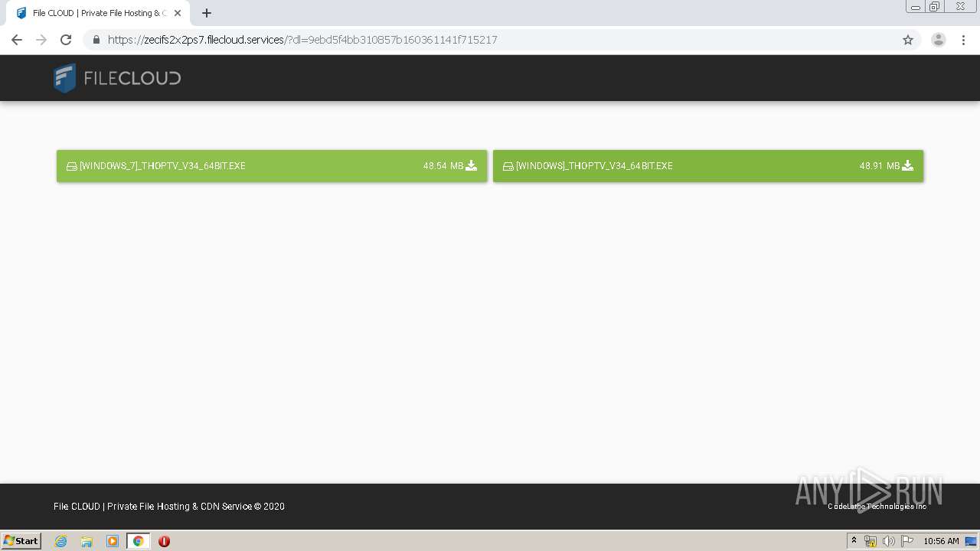
Task: Open Chrome three-dot menu
Action: [964, 40]
